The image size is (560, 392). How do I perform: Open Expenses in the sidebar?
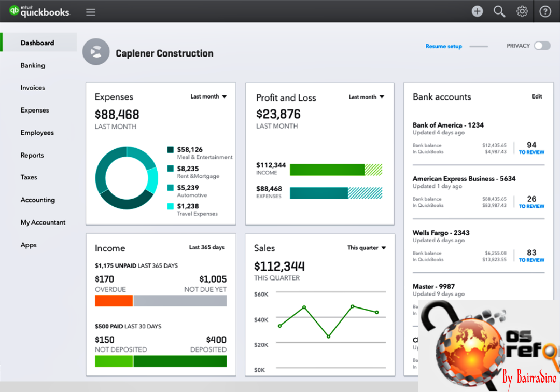[35, 110]
